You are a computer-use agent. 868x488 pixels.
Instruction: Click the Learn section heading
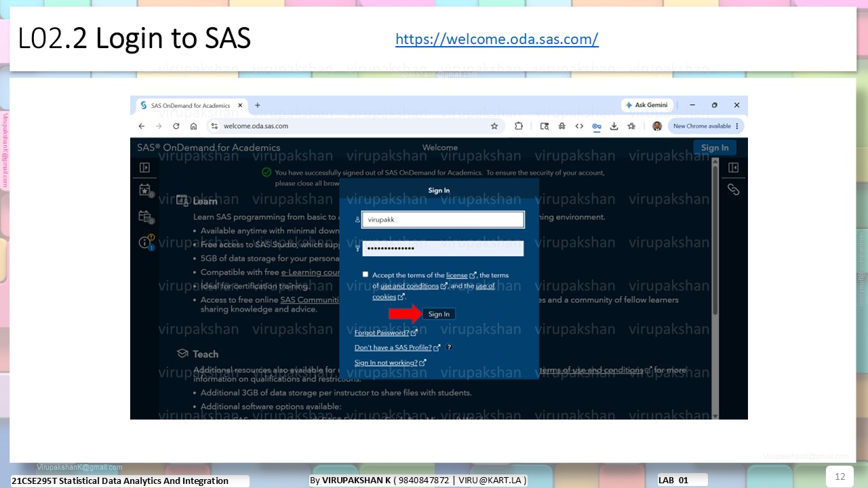tap(205, 201)
